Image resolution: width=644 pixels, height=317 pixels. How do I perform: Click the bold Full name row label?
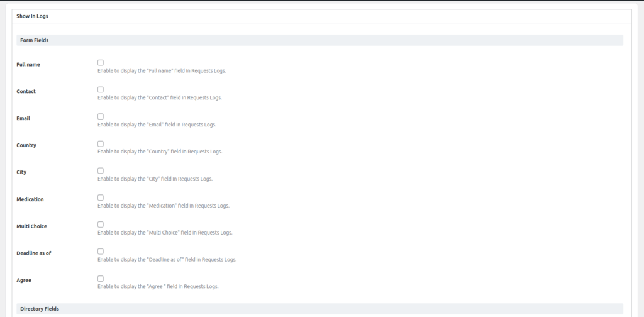click(x=28, y=65)
